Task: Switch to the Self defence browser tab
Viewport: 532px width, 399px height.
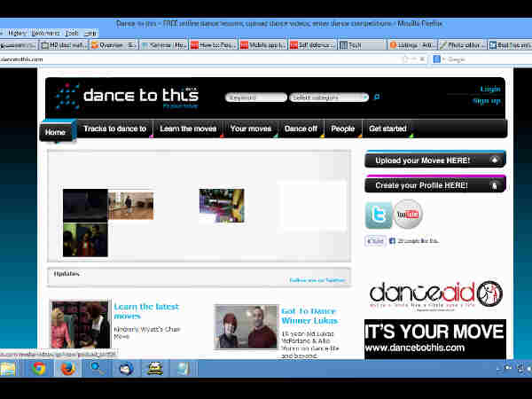Action: [x=312, y=45]
